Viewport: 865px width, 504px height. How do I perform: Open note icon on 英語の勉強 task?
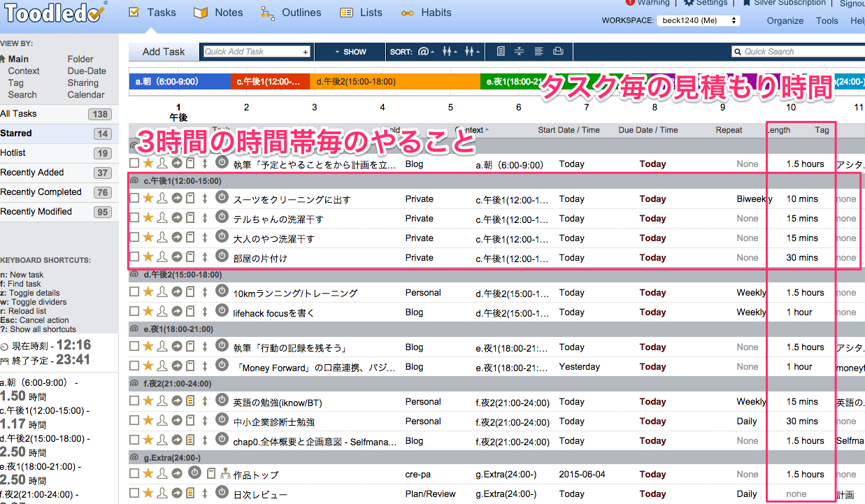tap(190, 402)
